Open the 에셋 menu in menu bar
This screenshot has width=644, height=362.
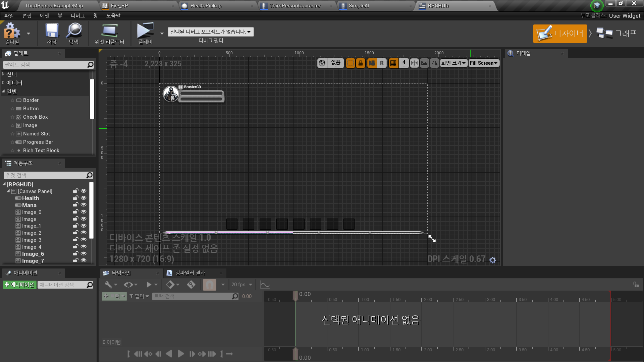pyautogui.click(x=44, y=16)
